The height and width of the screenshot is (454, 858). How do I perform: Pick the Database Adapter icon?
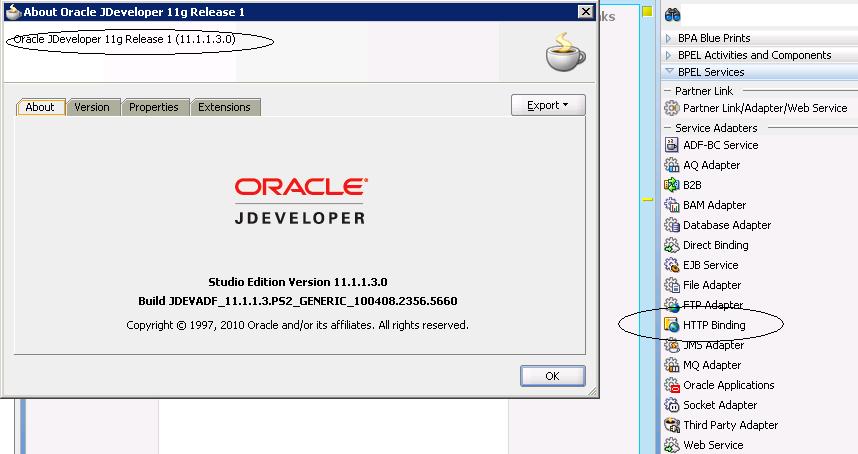coord(671,225)
